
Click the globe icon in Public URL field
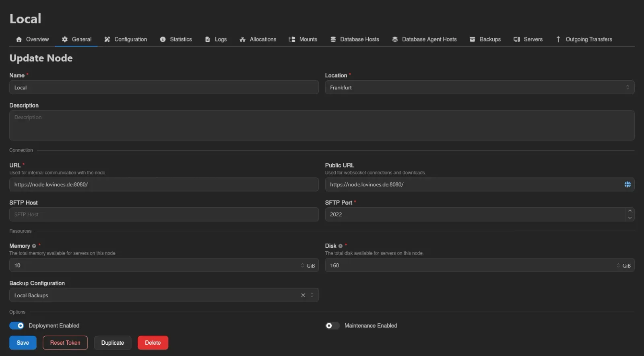tap(627, 184)
